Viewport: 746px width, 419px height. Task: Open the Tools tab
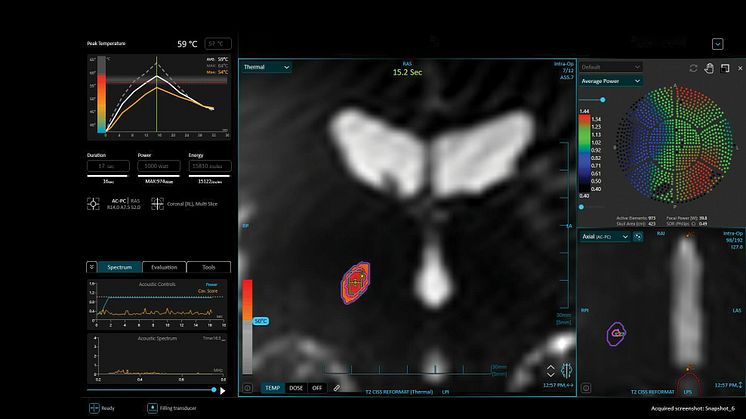tap(208, 267)
